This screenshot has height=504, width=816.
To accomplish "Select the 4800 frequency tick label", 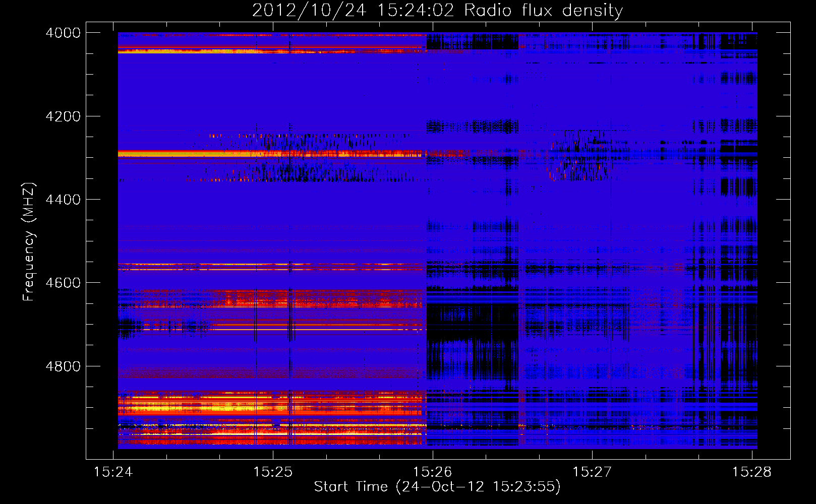I will [63, 366].
